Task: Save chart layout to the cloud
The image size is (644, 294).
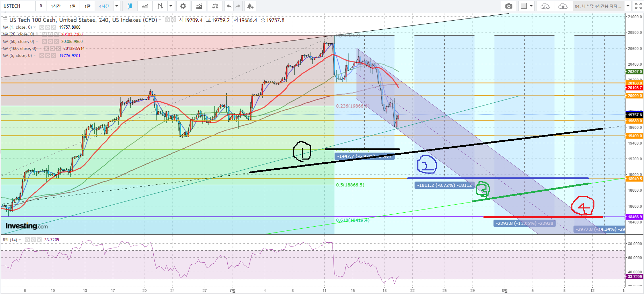Action: 563,6
